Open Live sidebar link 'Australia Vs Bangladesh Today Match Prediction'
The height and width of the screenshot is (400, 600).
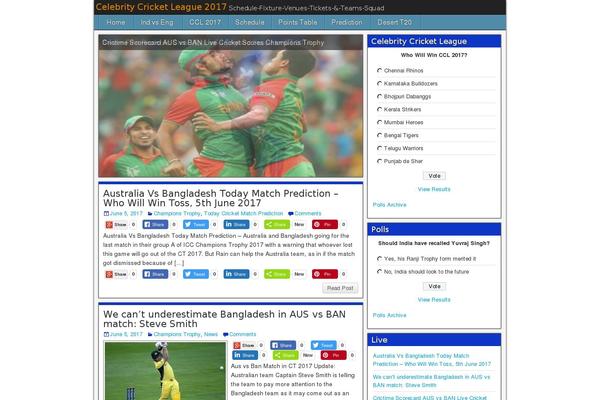[432, 360]
